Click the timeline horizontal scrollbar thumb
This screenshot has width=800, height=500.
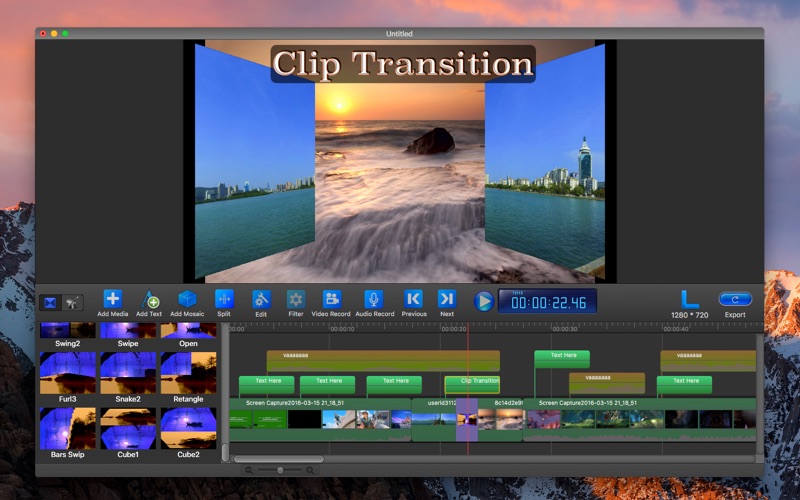tap(279, 459)
